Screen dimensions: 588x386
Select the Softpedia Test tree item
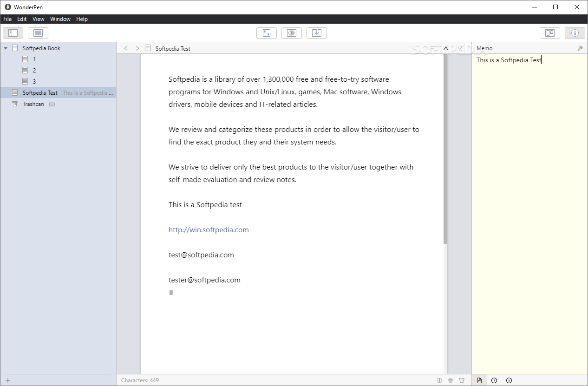(58, 93)
